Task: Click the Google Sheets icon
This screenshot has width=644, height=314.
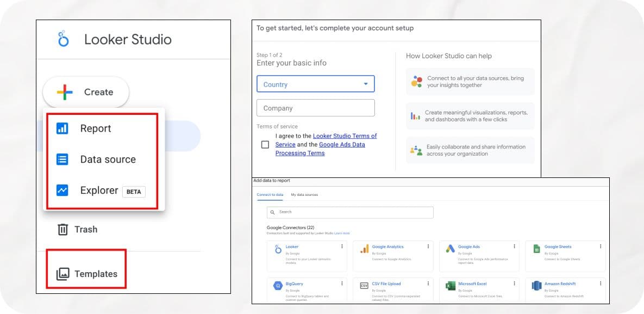Action: 536,249
